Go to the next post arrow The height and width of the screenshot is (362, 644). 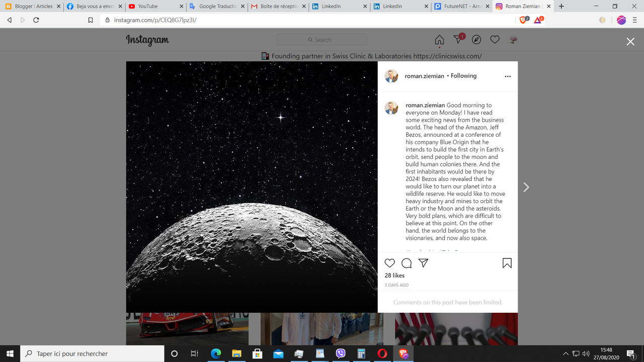526,187
